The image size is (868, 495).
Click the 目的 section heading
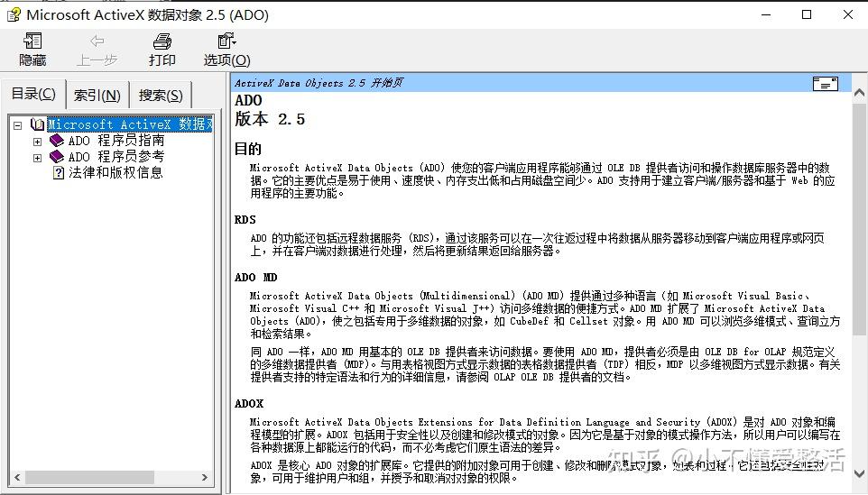[247, 149]
